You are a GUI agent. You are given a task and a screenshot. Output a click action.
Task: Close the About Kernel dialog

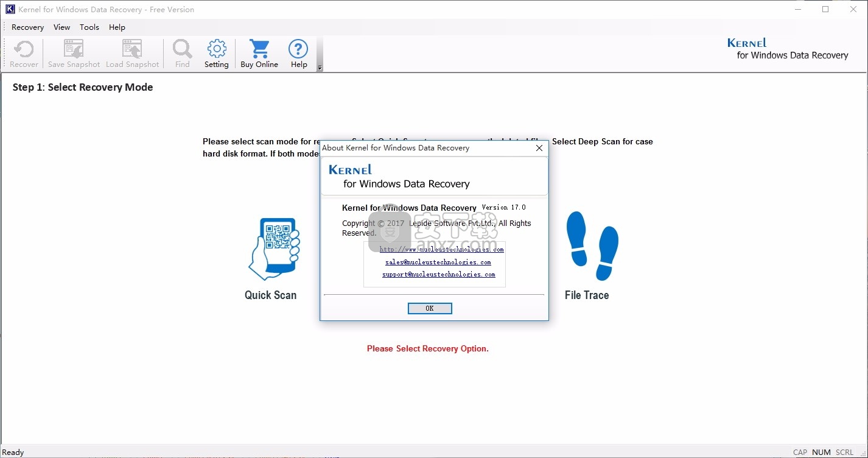539,147
